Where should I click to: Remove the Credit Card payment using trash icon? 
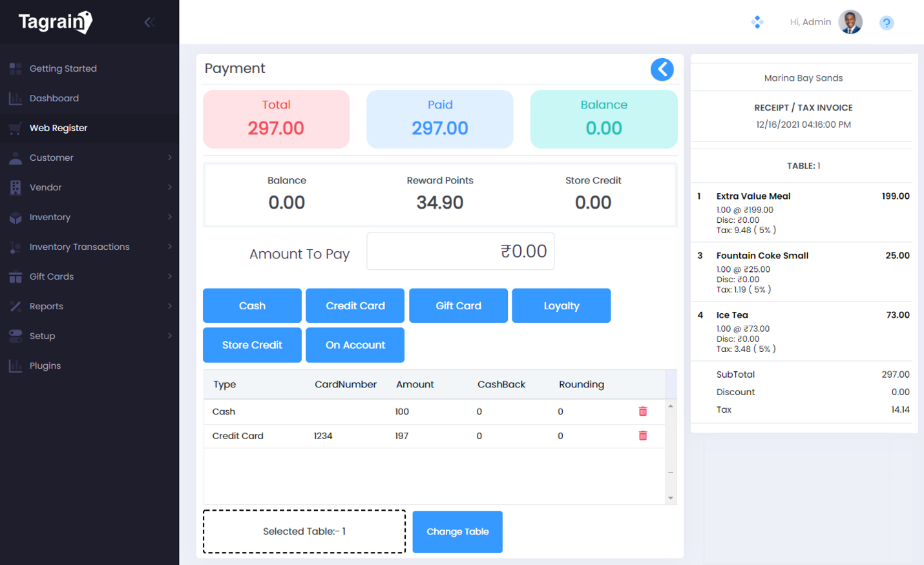642,435
